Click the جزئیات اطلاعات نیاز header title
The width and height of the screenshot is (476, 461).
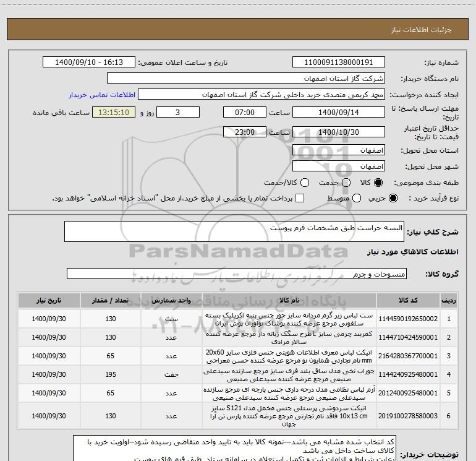tap(421, 30)
